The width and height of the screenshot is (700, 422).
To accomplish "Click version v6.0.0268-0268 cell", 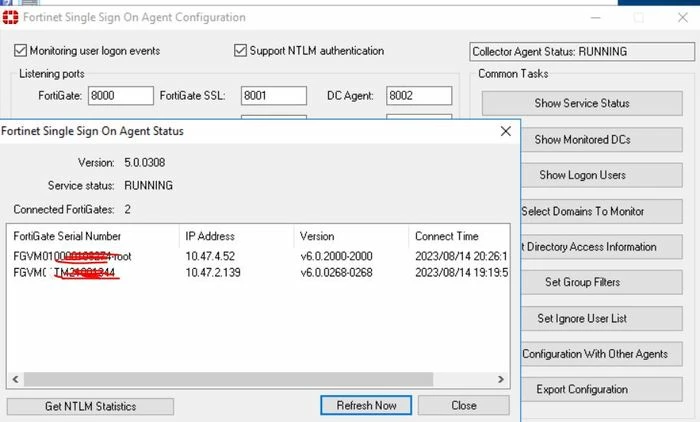I will (336, 272).
